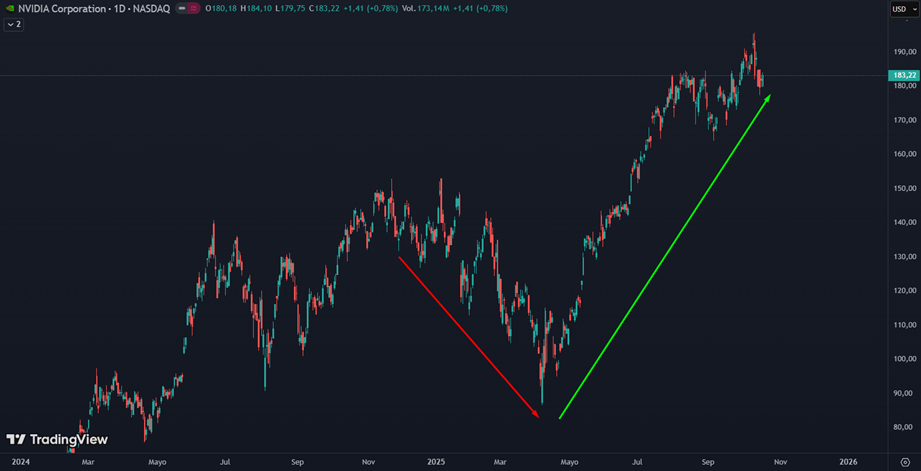The image size is (921, 471).
Task: Open chart settings gear on the time axis
Action: pos(905,462)
